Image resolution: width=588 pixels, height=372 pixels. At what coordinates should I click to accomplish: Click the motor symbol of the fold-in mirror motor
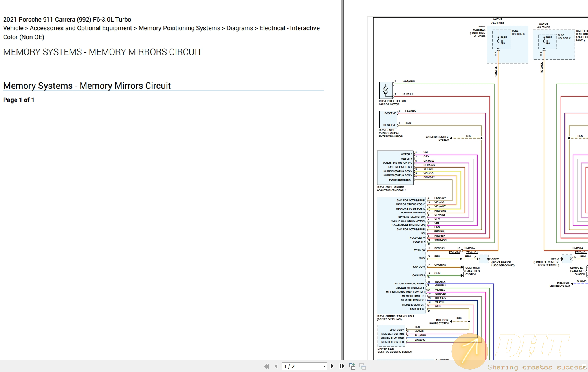[386, 90]
